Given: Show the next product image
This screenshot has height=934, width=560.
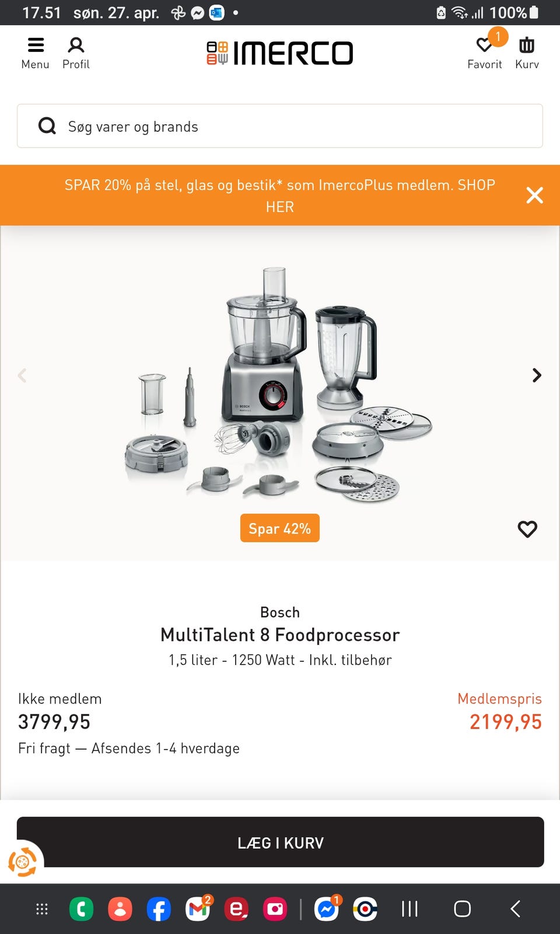Looking at the screenshot, I should pos(537,375).
